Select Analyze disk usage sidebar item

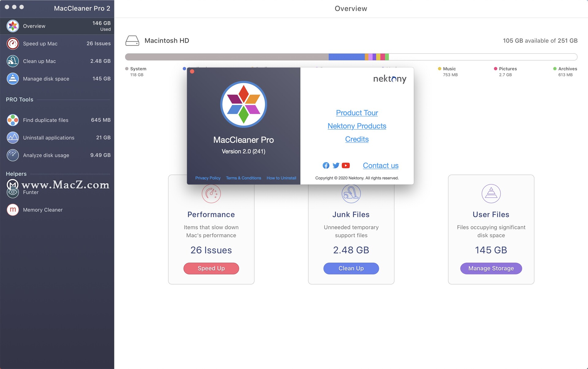pyautogui.click(x=57, y=155)
